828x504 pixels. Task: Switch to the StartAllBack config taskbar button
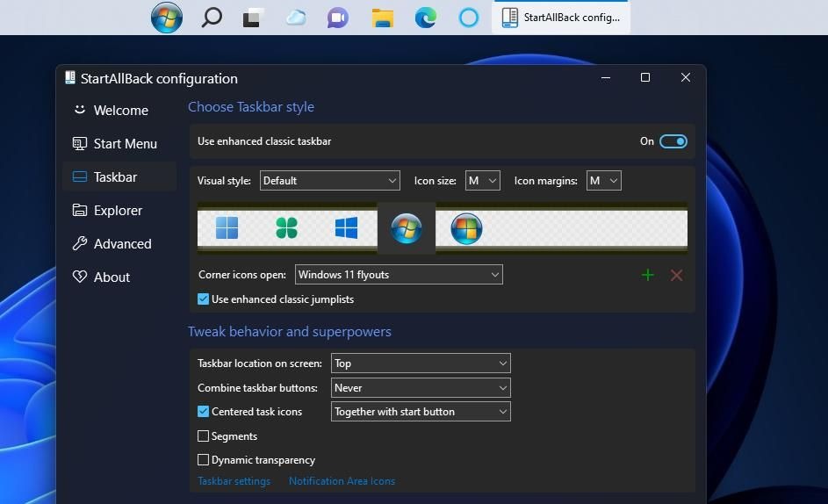tap(561, 18)
